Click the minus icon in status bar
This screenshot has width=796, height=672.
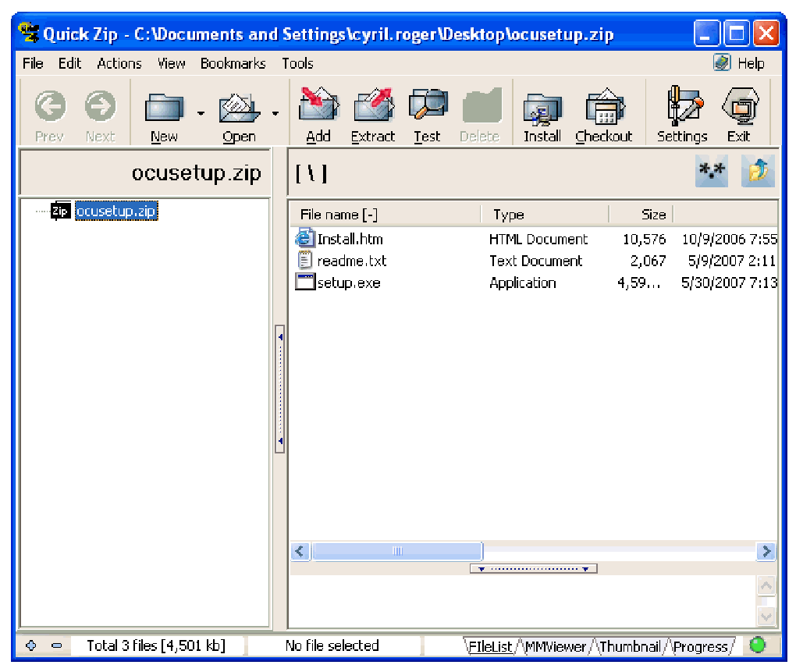pyautogui.click(x=57, y=645)
